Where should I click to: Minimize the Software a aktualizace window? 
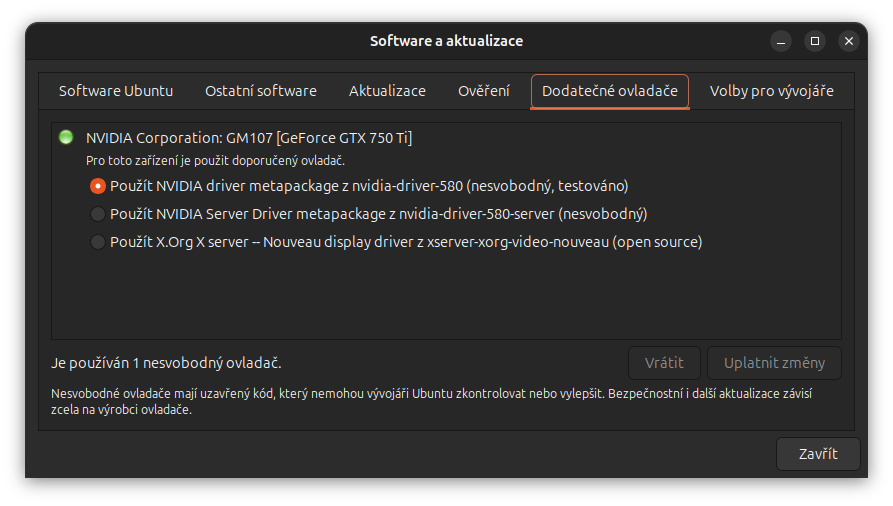pyautogui.click(x=781, y=41)
